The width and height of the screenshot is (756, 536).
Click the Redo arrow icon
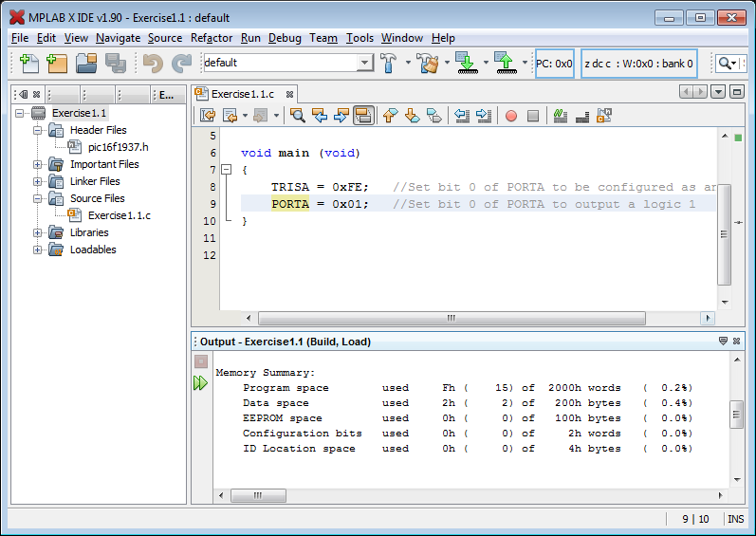(x=182, y=64)
